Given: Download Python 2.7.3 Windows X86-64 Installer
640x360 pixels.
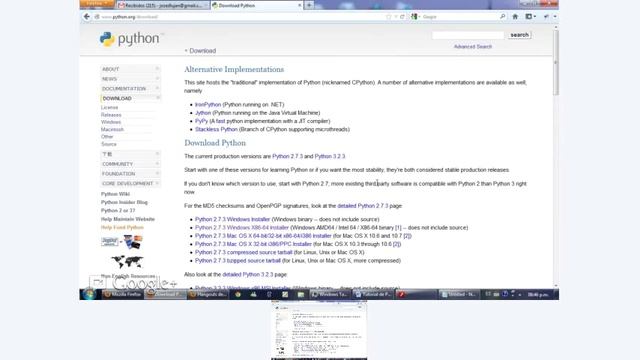Looking at the screenshot, I should (x=242, y=227).
